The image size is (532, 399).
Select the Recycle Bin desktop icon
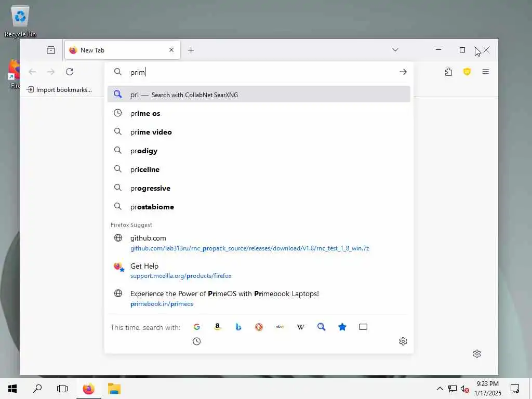click(x=20, y=21)
